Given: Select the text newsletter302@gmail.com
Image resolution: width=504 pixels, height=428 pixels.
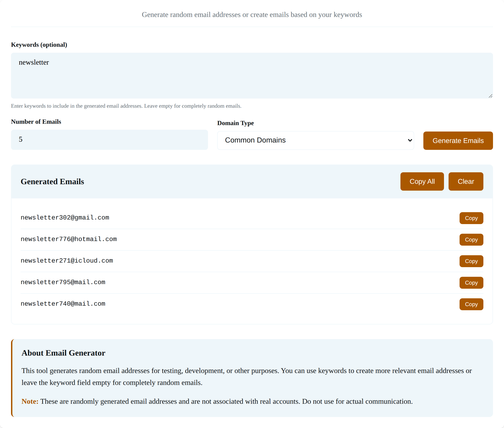Looking at the screenshot, I should click(65, 217).
